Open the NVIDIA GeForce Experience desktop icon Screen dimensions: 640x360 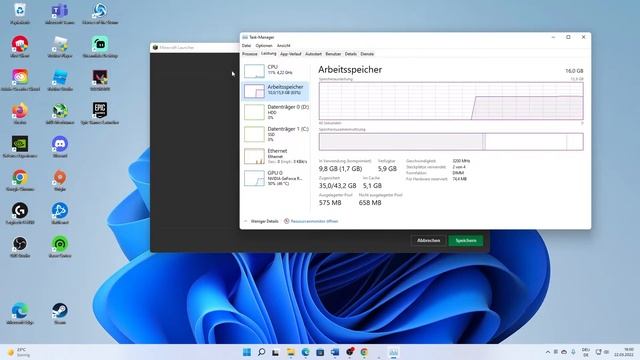[x=20, y=147]
